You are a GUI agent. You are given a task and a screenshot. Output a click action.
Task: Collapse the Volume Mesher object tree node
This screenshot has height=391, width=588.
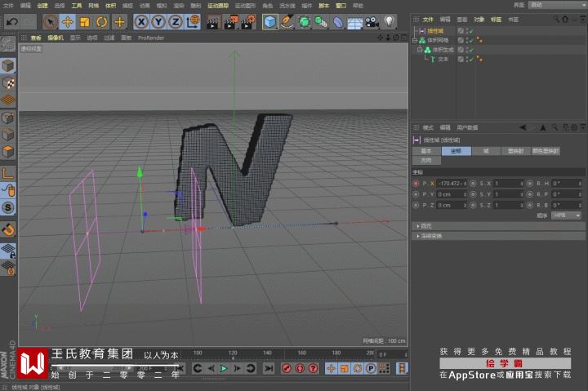[x=415, y=40]
